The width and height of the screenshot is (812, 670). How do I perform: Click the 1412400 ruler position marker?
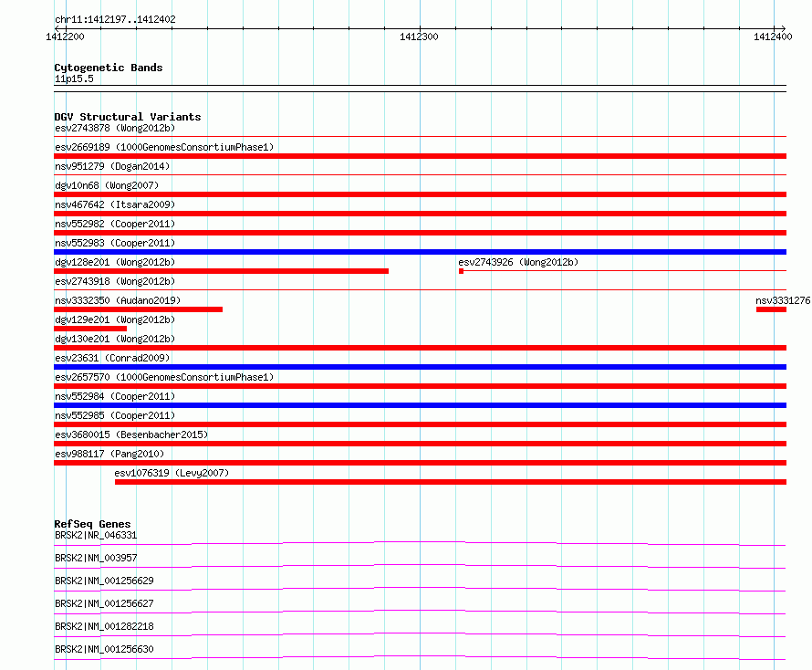[x=773, y=37]
